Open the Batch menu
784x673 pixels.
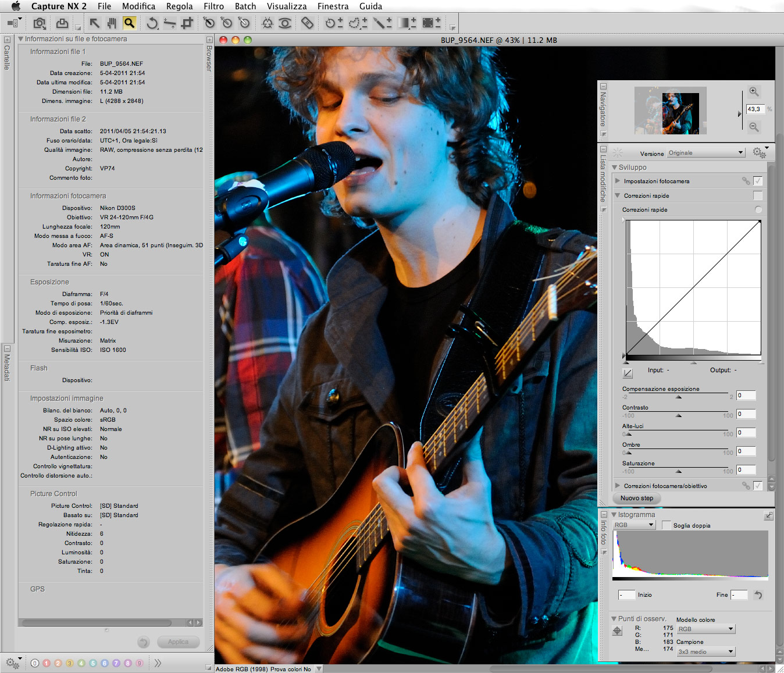(245, 6)
